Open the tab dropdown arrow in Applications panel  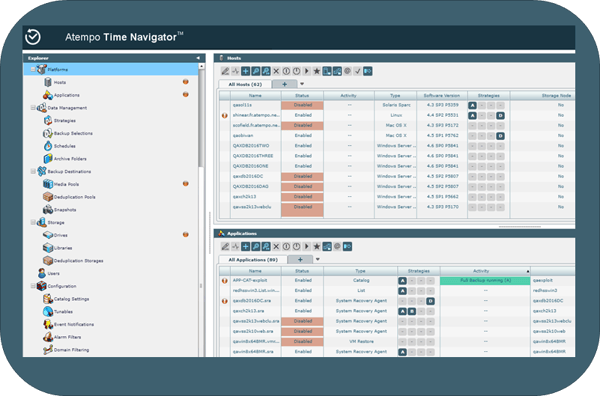[x=318, y=259]
